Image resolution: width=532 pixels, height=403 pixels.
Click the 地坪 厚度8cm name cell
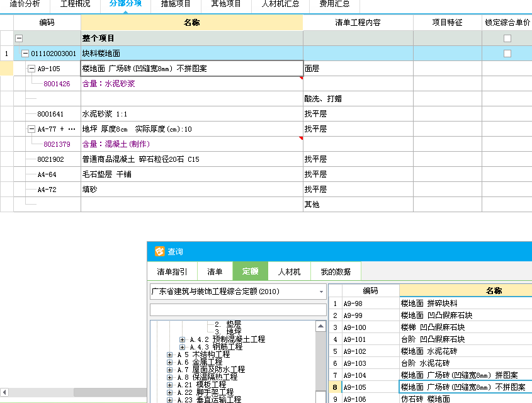191,129
